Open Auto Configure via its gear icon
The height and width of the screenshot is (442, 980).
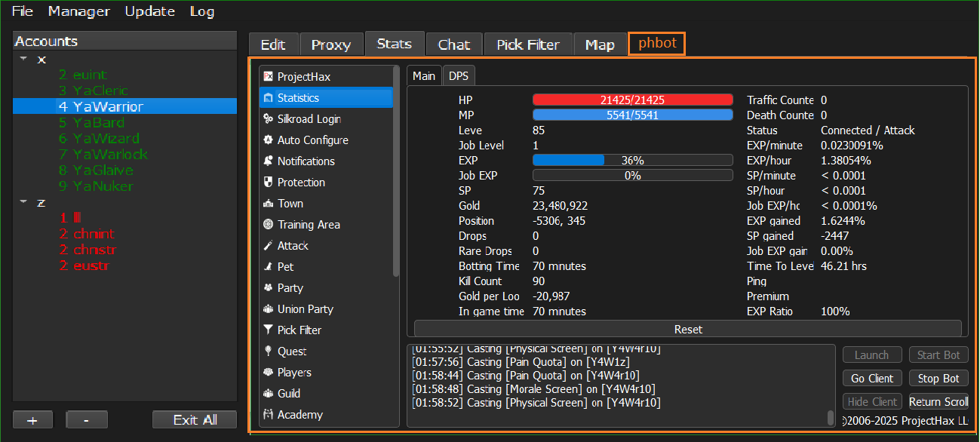click(268, 140)
